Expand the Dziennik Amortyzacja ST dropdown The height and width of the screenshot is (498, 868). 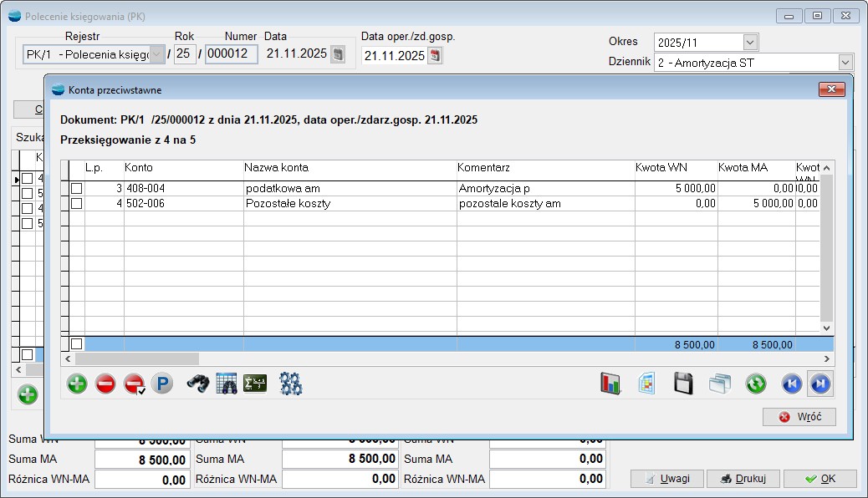[x=845, y=63]
